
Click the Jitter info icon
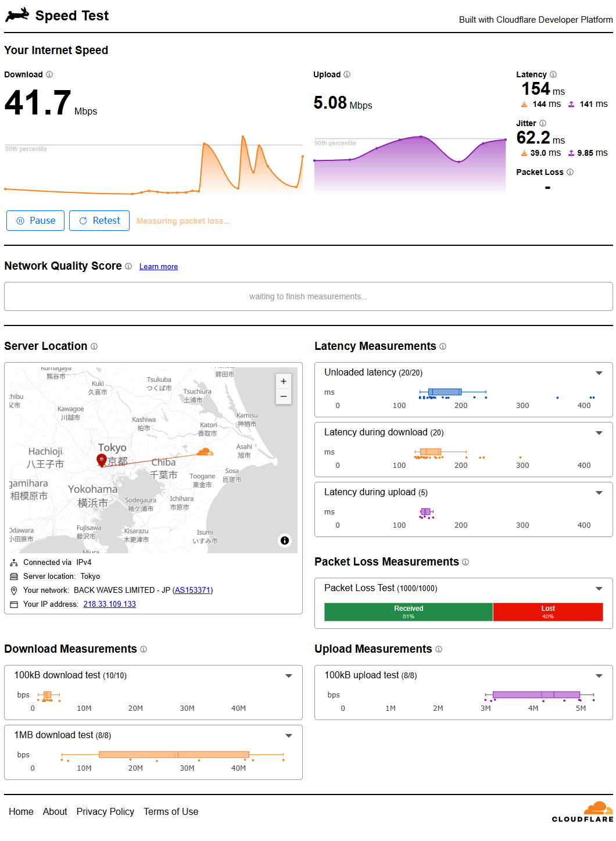tap(543, 123)
